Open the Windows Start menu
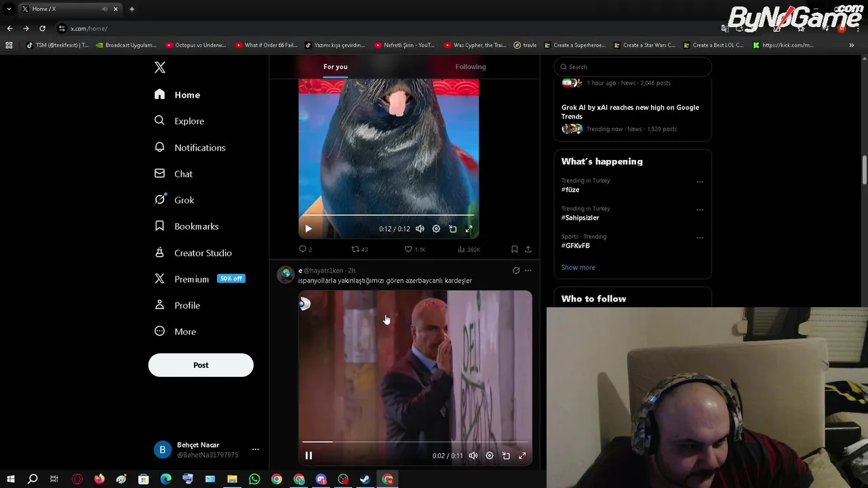Screen dimensions: 868x488 pos(10,479)
